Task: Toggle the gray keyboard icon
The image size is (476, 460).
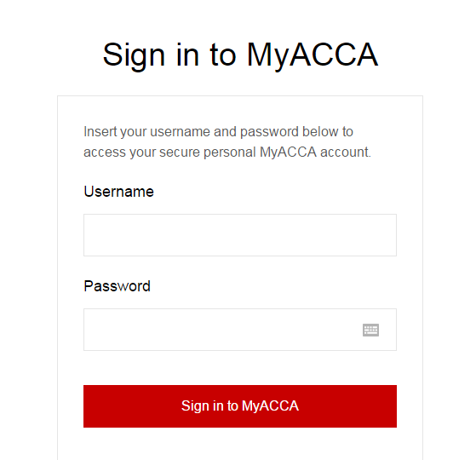Action: (x=370, y=330)
